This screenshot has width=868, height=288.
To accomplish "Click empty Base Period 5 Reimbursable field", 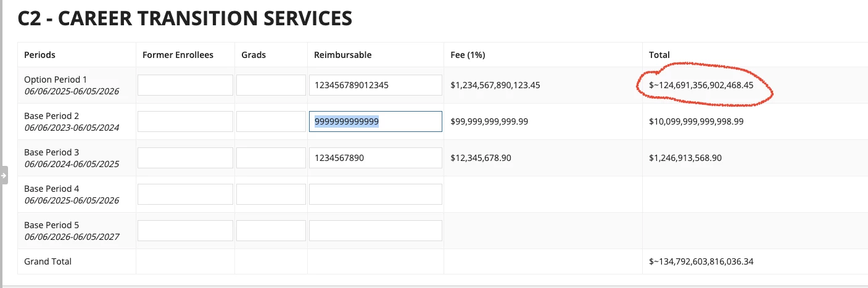I will click(x=376, y=231).
